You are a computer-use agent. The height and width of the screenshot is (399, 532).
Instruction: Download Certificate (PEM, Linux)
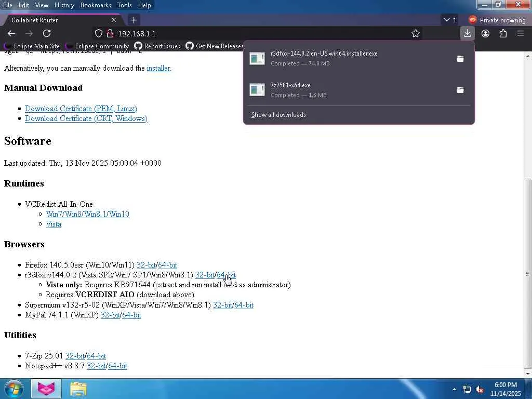pyautogui.click(x=81, y=109)
